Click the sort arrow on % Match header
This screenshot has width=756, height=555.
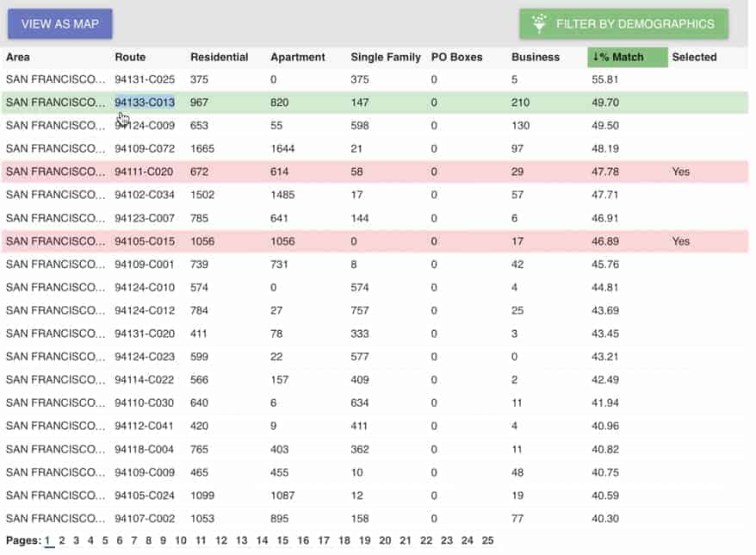[x=595, y=57]
